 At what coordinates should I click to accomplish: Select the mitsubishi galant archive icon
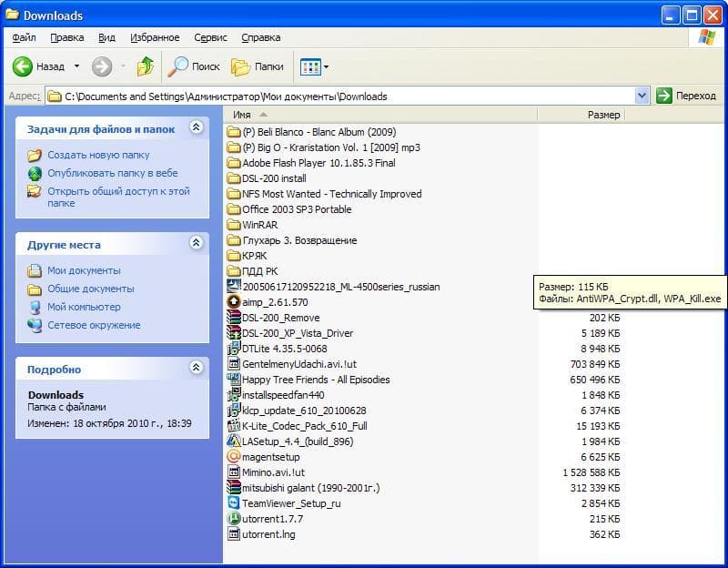pos(234,488)
